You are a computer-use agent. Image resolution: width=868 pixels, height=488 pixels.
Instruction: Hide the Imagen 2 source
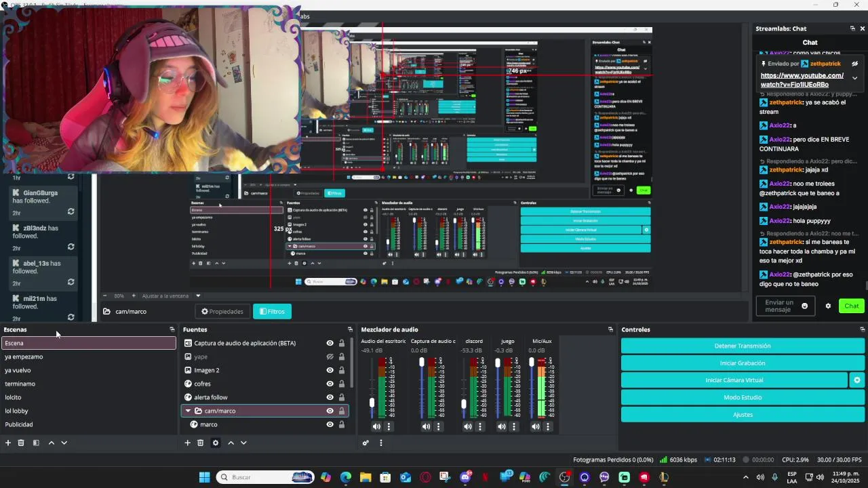coord(330,370)
